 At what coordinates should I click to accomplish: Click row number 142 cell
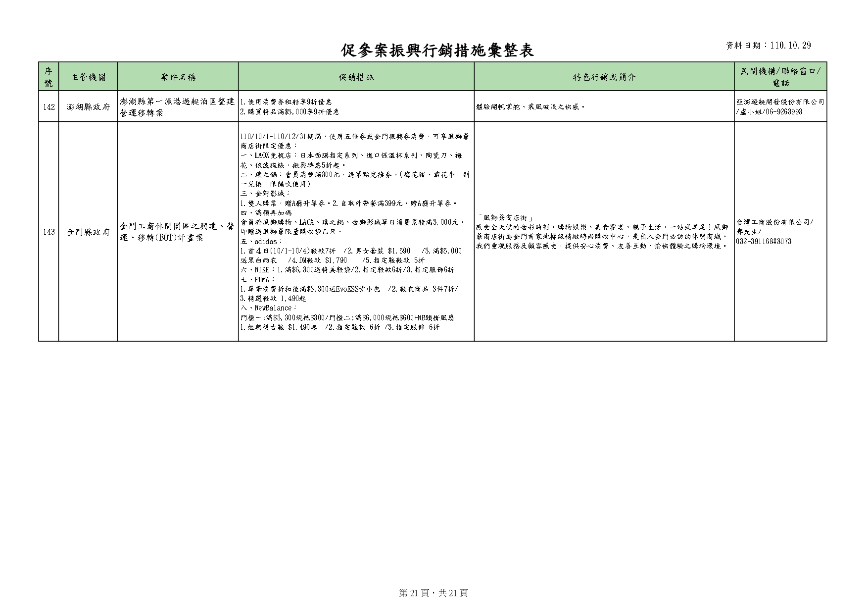pyautogui.click(x=48, y=106)
